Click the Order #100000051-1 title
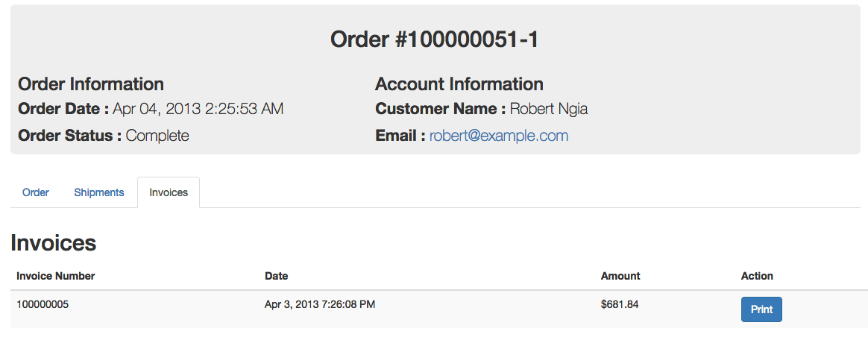Screen dimensions: 868x343 [434, 40]
